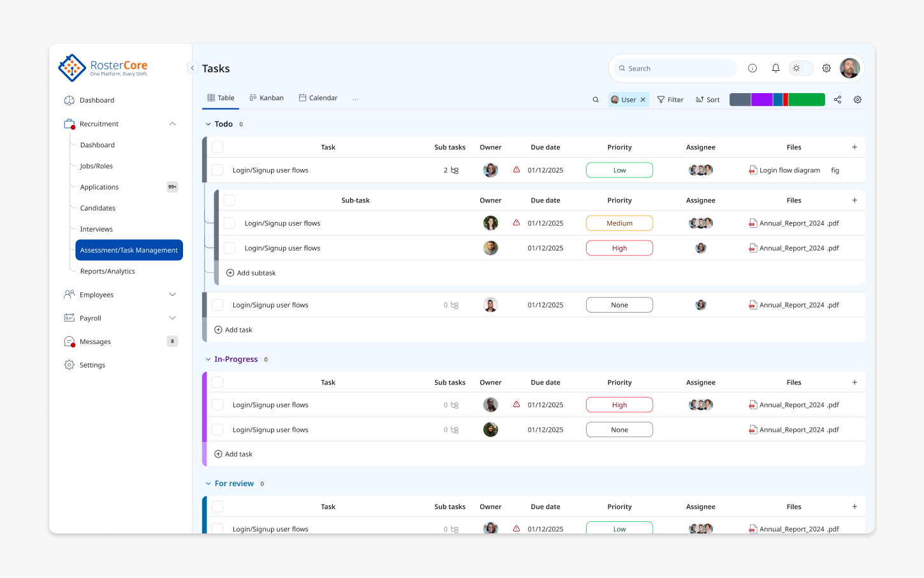Click the RosterCore logo
Screen dimensions: 924x578
coord(103,68)
